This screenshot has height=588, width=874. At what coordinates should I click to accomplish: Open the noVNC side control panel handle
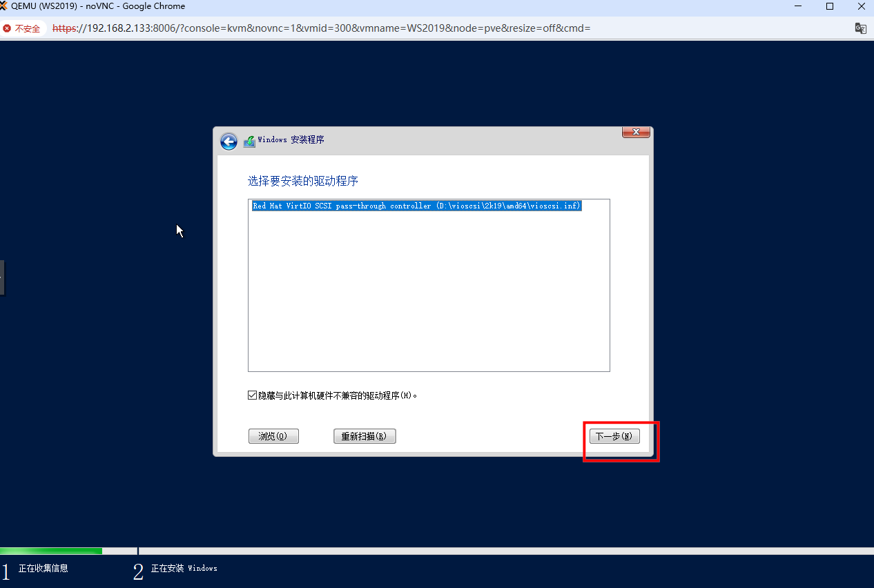tap(2, 277)
